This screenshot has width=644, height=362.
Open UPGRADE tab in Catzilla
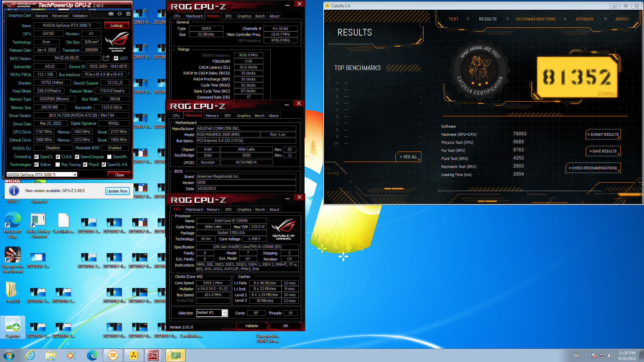coord(585,19)
